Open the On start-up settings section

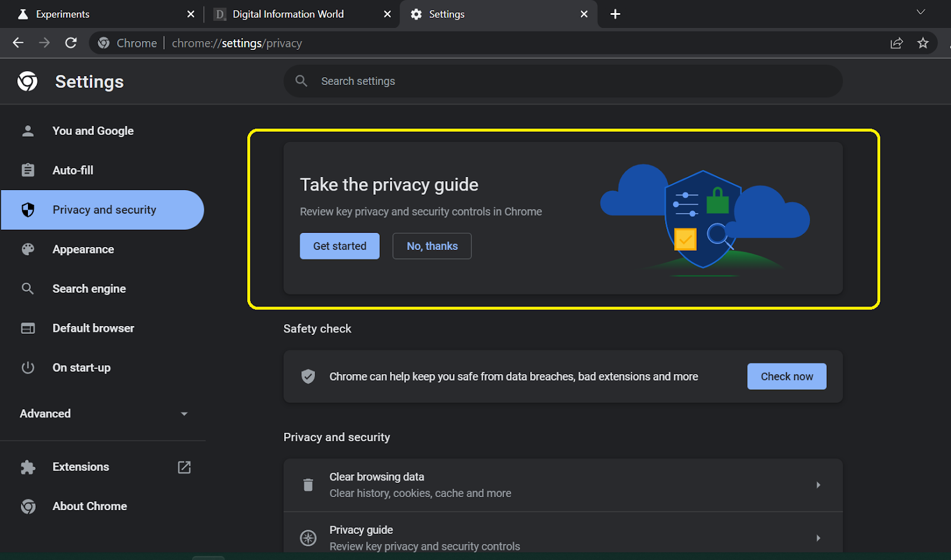coord(102,368)
